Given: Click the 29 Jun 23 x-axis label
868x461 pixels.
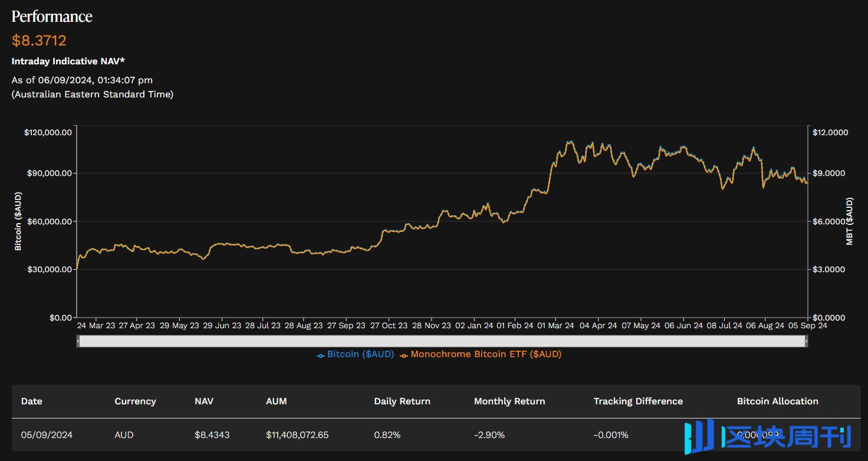Looking at the screenshot, I should pyautogui.click(x=222, y=325).
